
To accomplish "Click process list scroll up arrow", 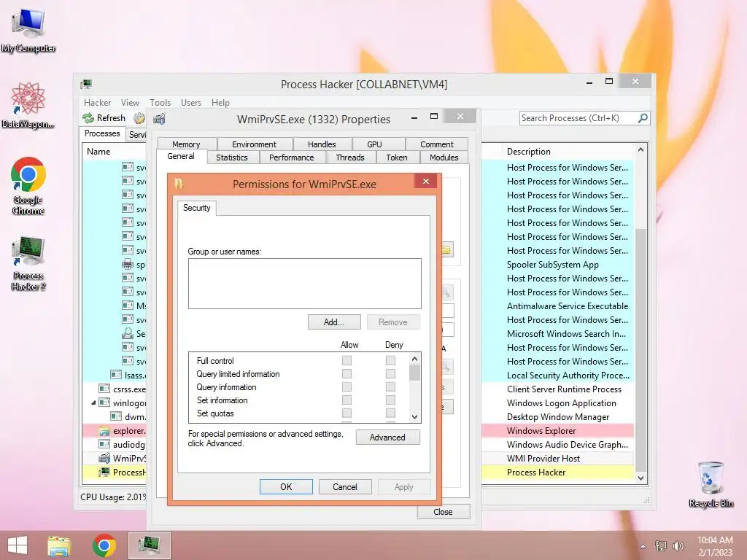I will [x=640, y=150].
